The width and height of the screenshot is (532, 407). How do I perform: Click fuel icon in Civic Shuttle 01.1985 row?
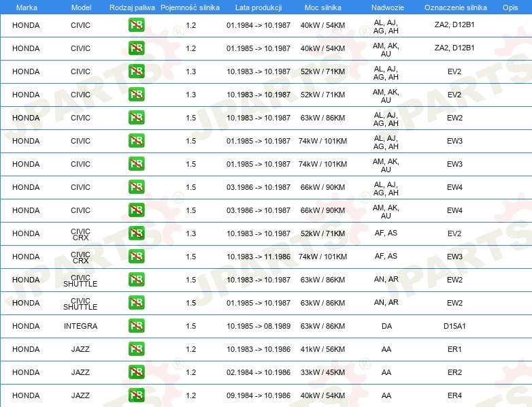click(136, 302)
